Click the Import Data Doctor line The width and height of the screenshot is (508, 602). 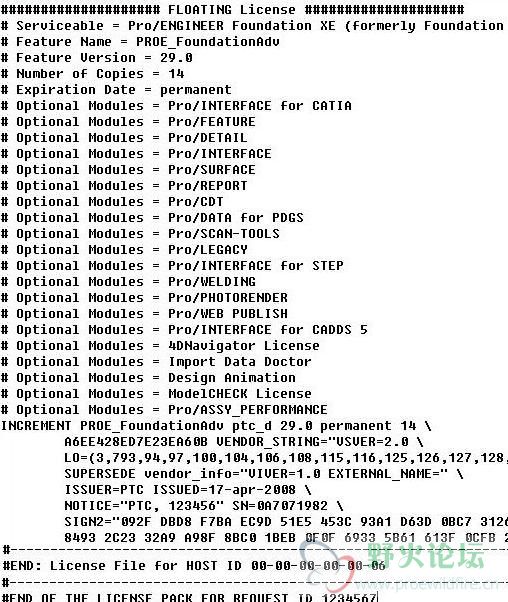[156, 362]
